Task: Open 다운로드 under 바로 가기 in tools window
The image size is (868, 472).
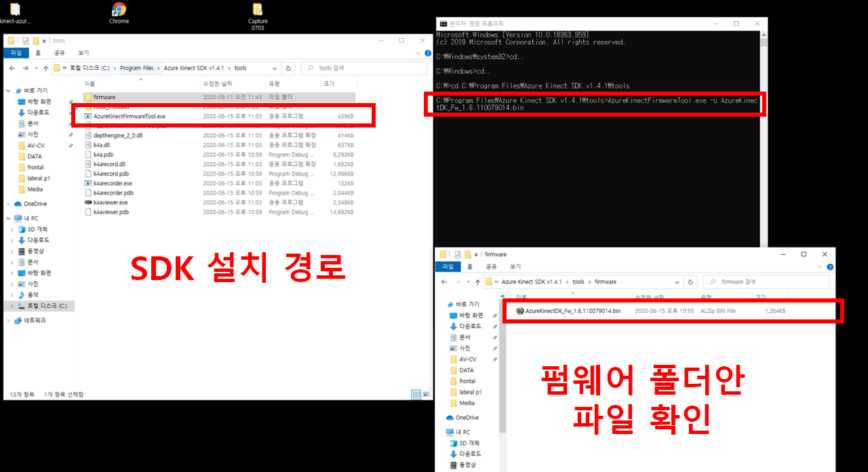Action: click(38, 112)
